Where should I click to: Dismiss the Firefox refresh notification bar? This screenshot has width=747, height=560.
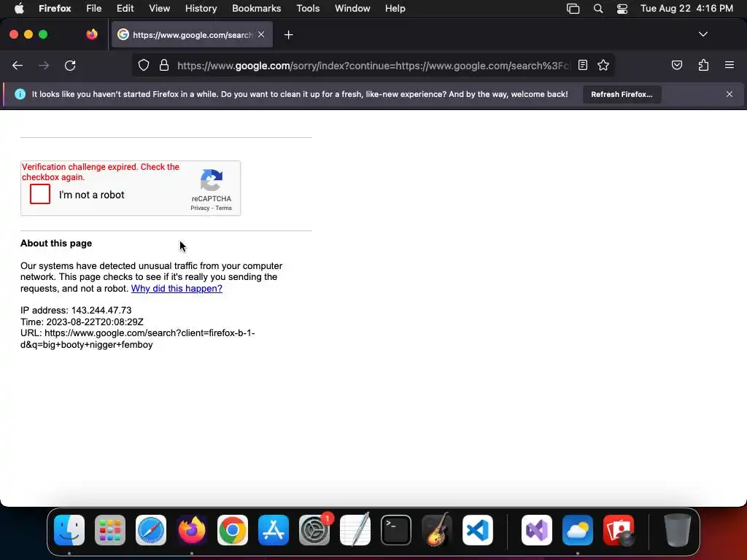[x=729, y=94]
